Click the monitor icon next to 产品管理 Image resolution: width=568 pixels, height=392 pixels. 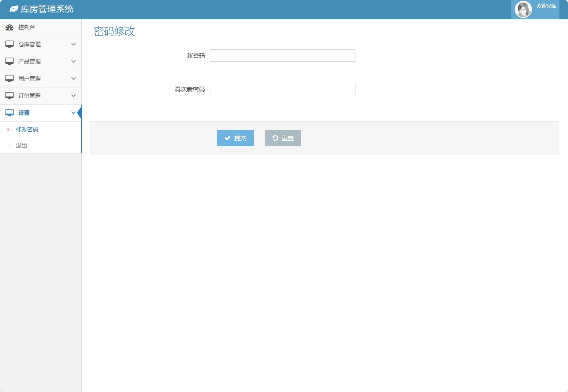(9, 61)
